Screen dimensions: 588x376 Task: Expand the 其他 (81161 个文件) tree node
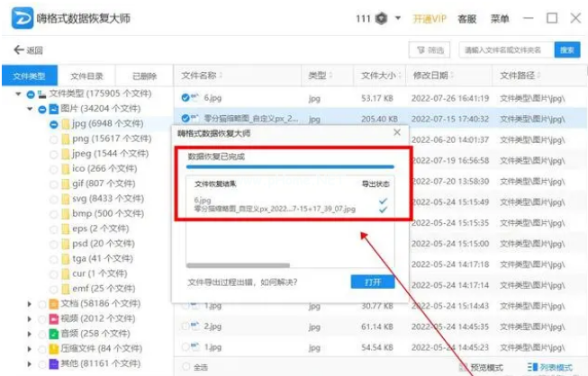pos(31,363)
